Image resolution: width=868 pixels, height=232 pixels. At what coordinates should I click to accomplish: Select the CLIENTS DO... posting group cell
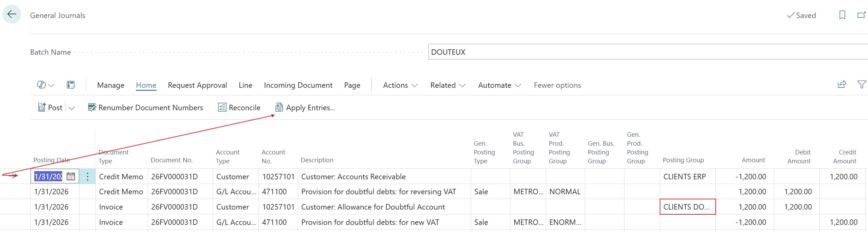pos(687,207)
